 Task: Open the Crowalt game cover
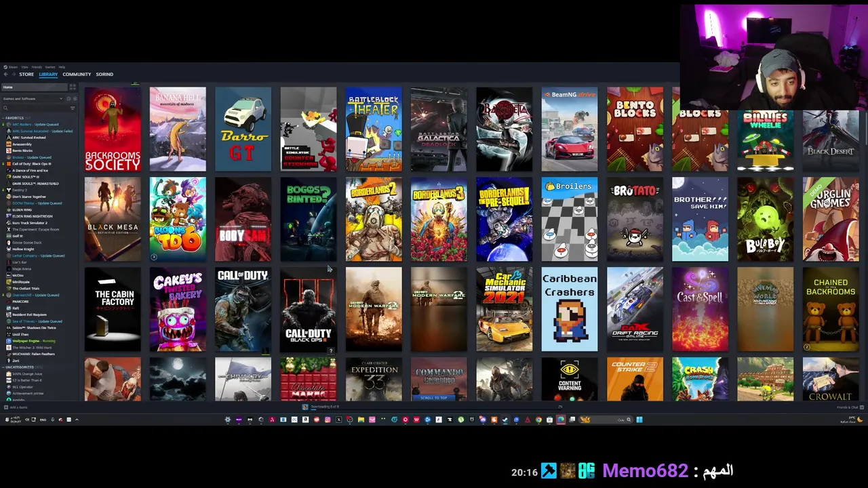tap(831, 379)
